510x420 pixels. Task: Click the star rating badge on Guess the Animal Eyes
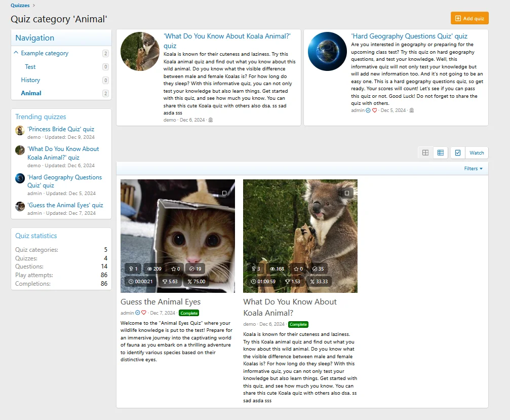click(176, 269)
